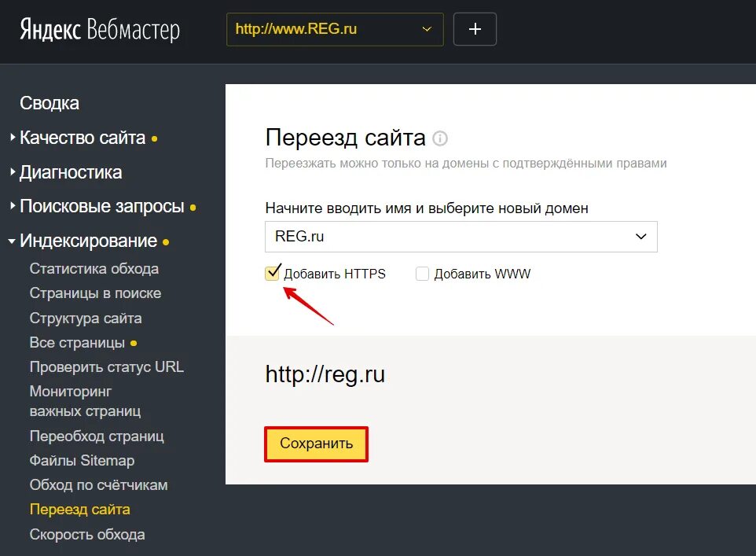The width and height of the screenshot is (756, 556).
Task: Enable the Добавить WWW checkbox
Action: coord(422,274)
